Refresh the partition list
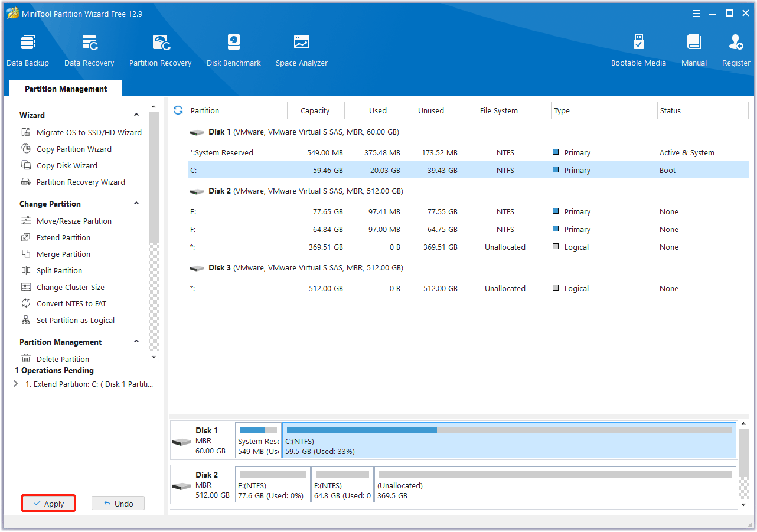Viewport: 757px width, 532px height. pos(178,110)
